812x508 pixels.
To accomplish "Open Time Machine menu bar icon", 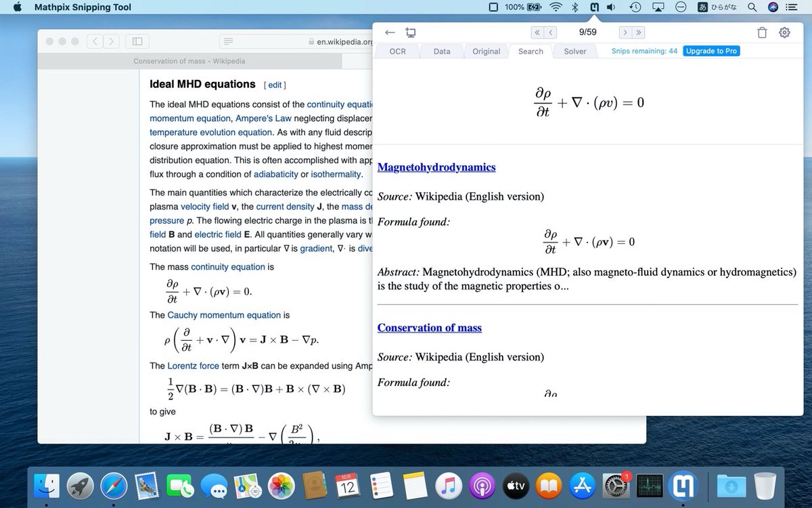I will 635,7.
